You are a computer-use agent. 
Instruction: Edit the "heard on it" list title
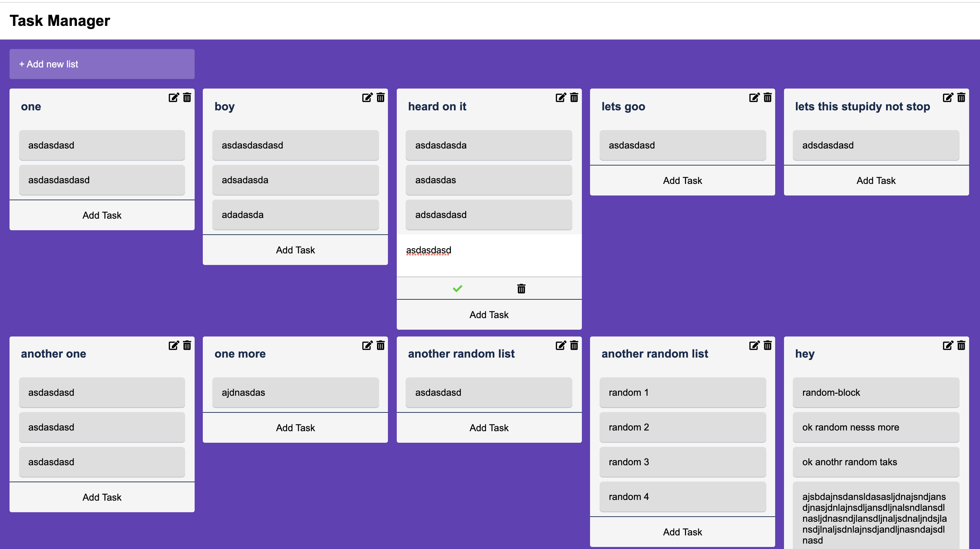tap(560, 98)
